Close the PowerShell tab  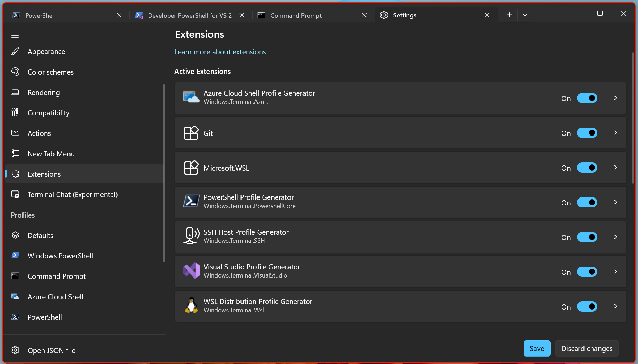click(x=119, y=15)
